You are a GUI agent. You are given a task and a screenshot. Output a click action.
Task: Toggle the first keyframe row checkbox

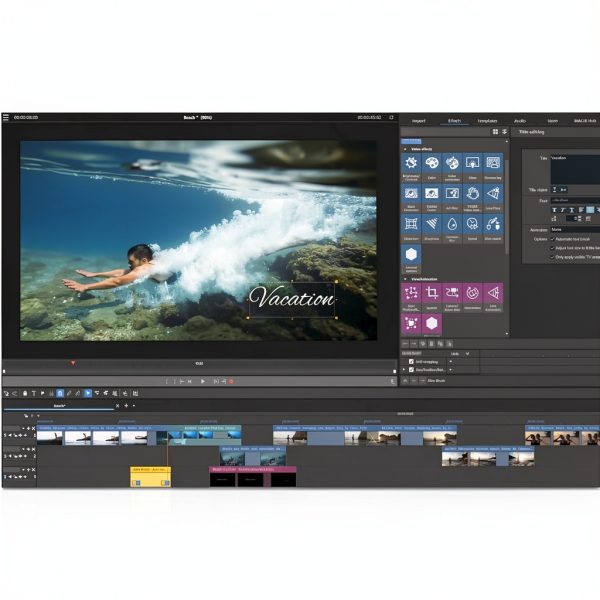[411, 362]
